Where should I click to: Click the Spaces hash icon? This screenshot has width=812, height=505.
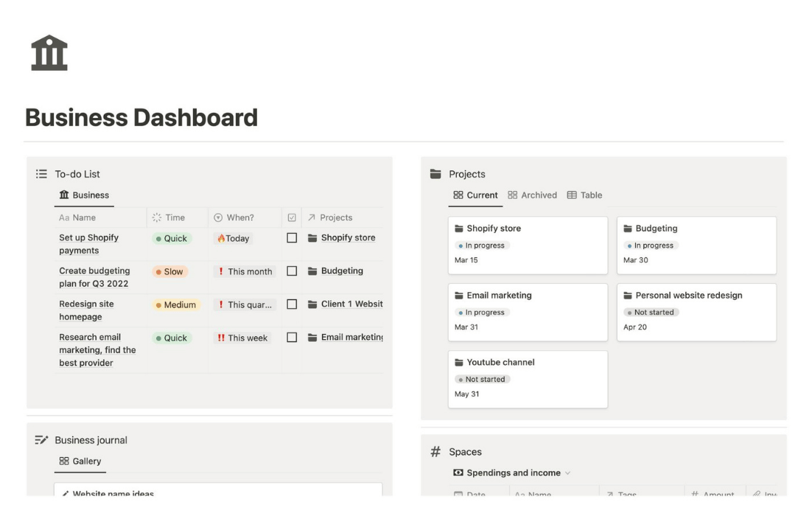(435, 452)
